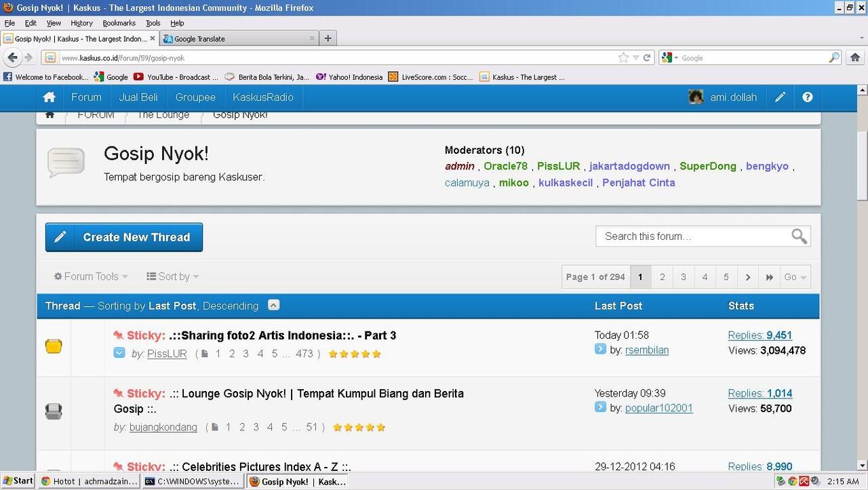Click the Create New Thread button

pos(124,237)
